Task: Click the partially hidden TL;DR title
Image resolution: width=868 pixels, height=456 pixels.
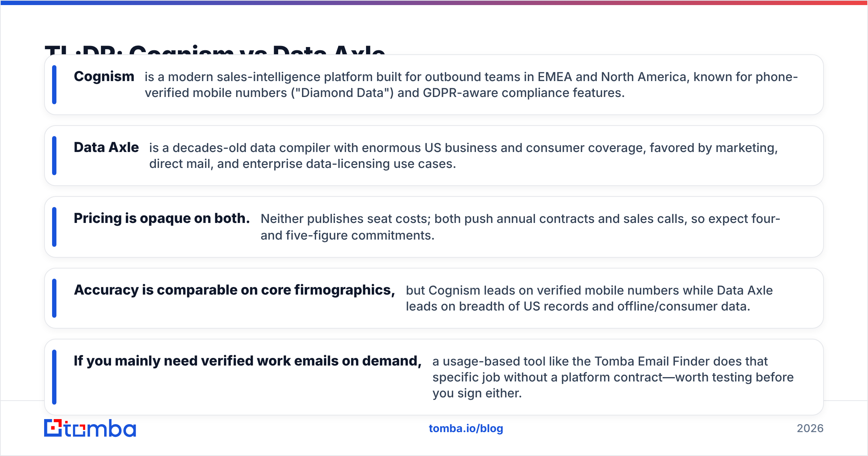Action: [215, 49]
